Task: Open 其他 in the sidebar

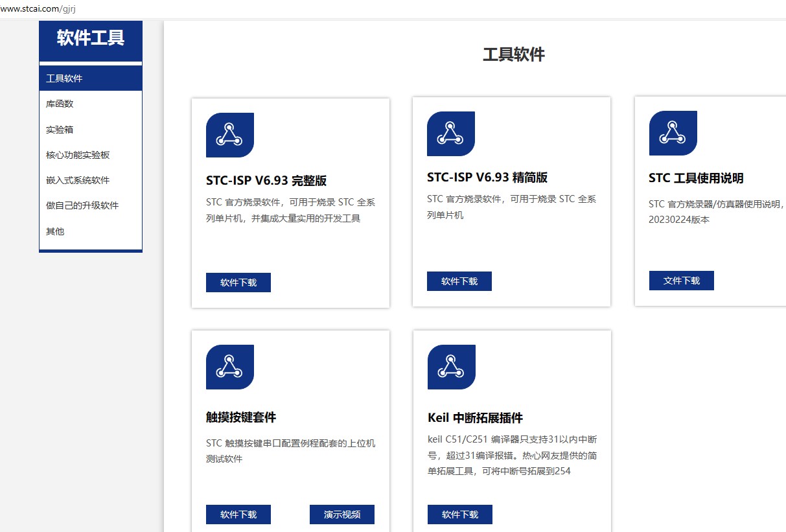Action: click(91, 231)
